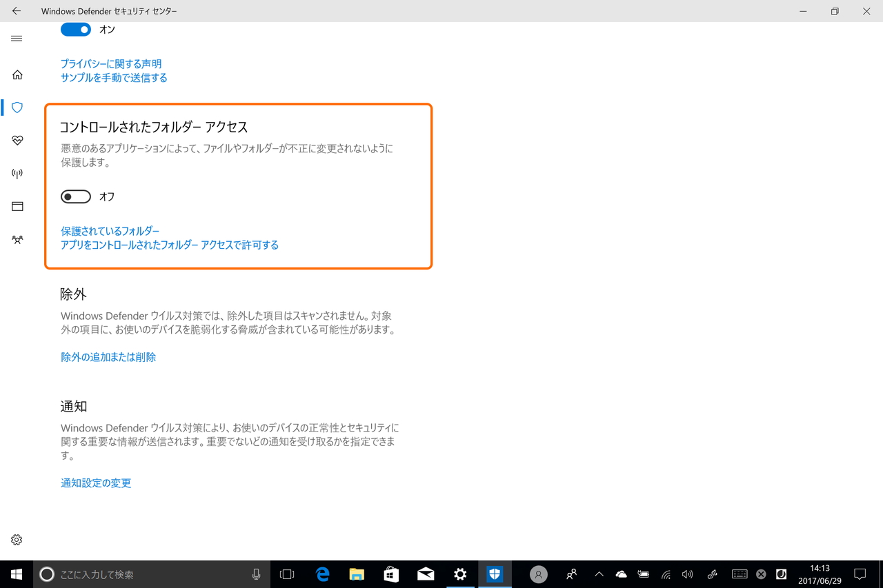Open Action Center from the system tray
This screenshot has height=588, width=883.
[860, 574]
